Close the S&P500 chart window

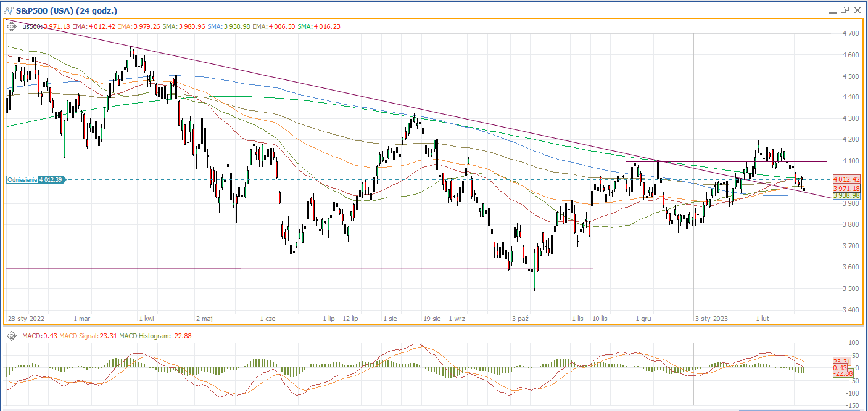click(858, 10)
